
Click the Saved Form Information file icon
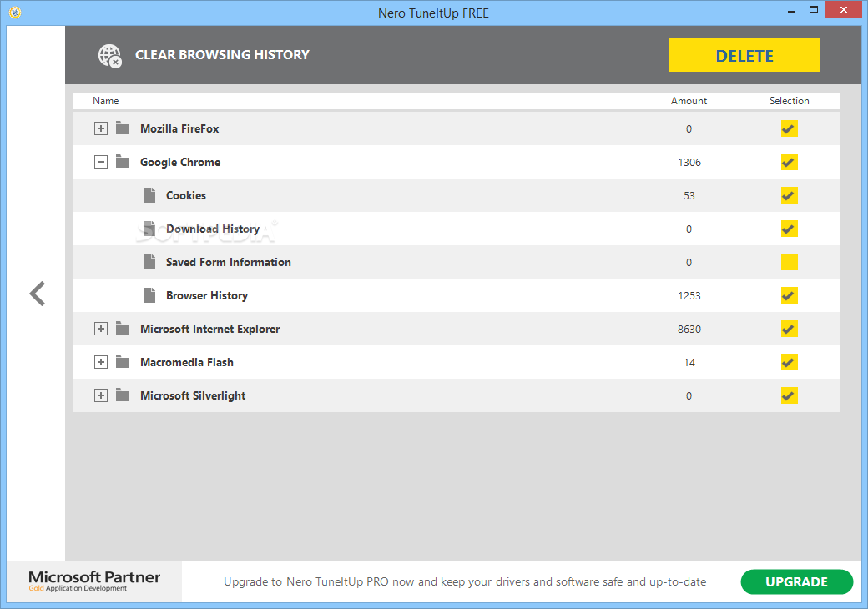[x=149, y=262]
